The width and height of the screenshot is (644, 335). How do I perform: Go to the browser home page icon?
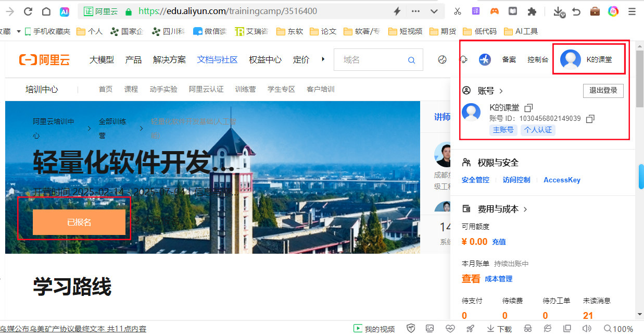[x=46, y=11]
